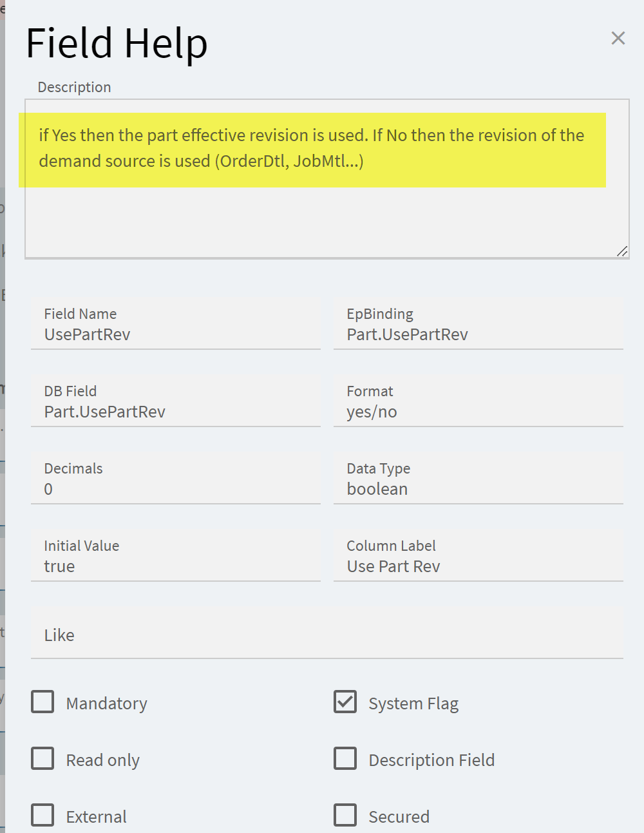Click the DB Field text box
The image size is (644, 833).
click(175, 412)
